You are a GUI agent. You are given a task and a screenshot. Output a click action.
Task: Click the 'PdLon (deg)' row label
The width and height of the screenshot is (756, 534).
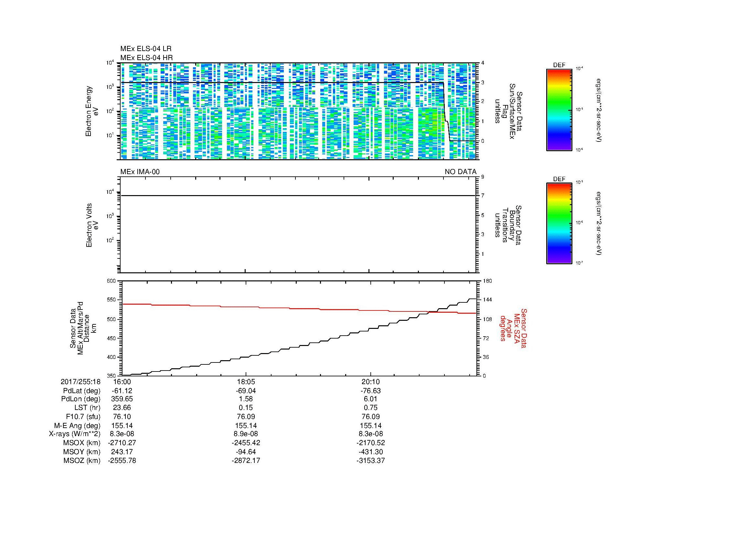pyautogui.click(x=81, y=399)
